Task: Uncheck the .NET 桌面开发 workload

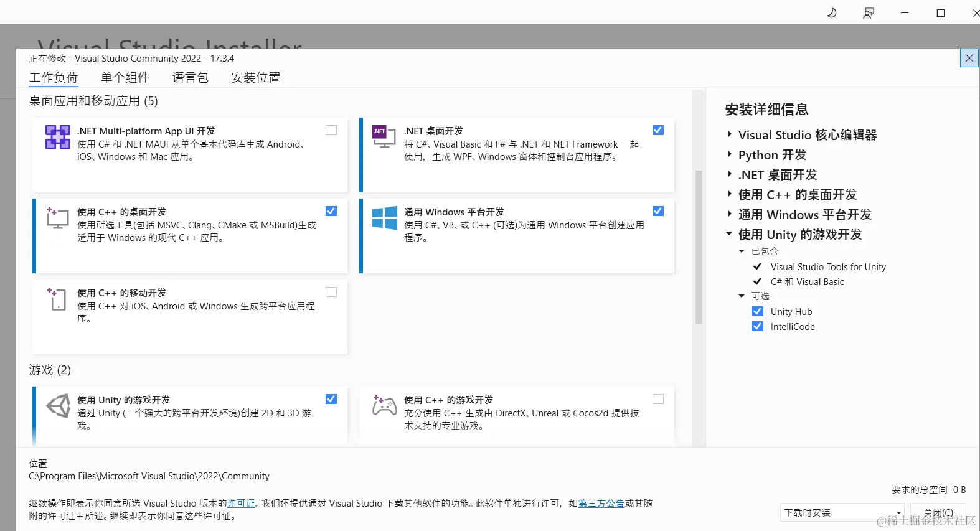Action: (658, 130)
